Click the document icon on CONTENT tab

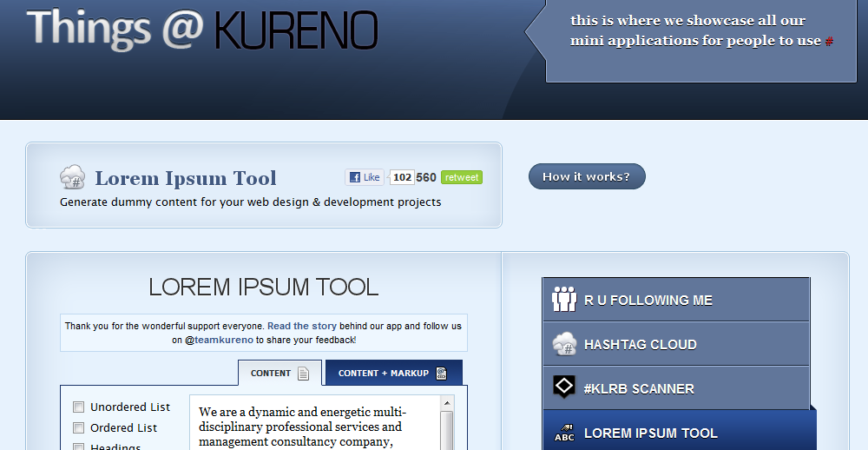tap(303, 374)
